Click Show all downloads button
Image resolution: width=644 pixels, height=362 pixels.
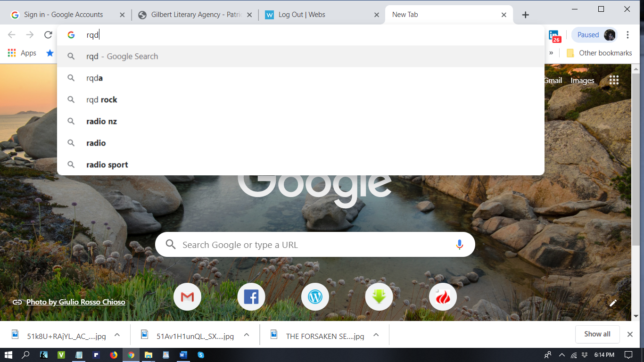[597, 334]
